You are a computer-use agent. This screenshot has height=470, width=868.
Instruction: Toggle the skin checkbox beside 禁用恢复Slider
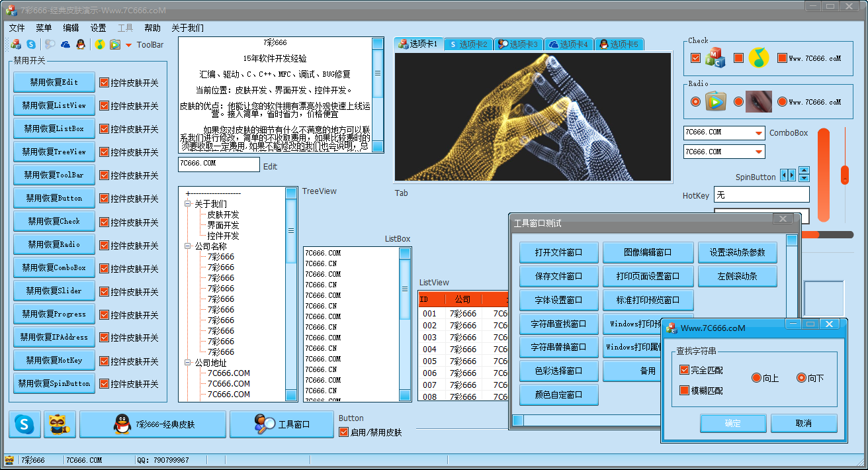(104, 291)
